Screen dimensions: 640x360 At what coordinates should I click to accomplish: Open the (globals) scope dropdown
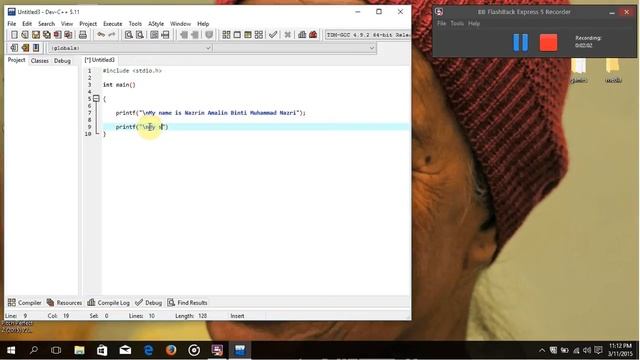(x=130, y=48)
